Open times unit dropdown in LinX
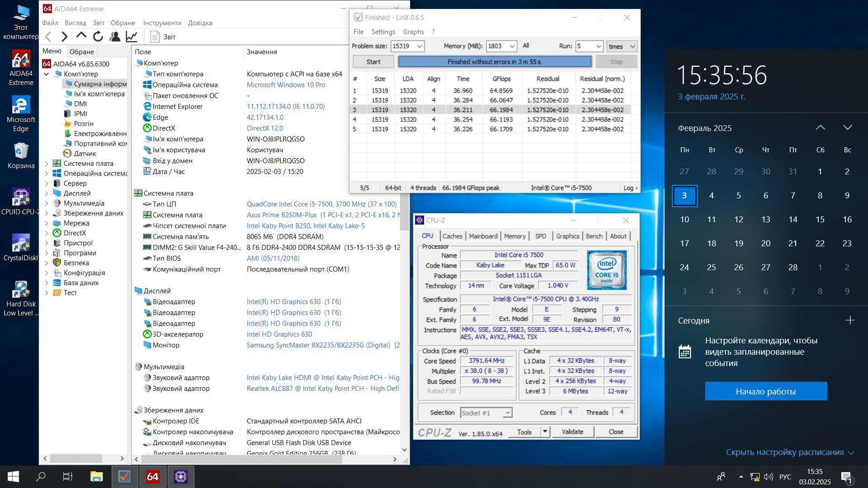Image resolution: width=868 pixels, height=488 pixels. [622, 46]
